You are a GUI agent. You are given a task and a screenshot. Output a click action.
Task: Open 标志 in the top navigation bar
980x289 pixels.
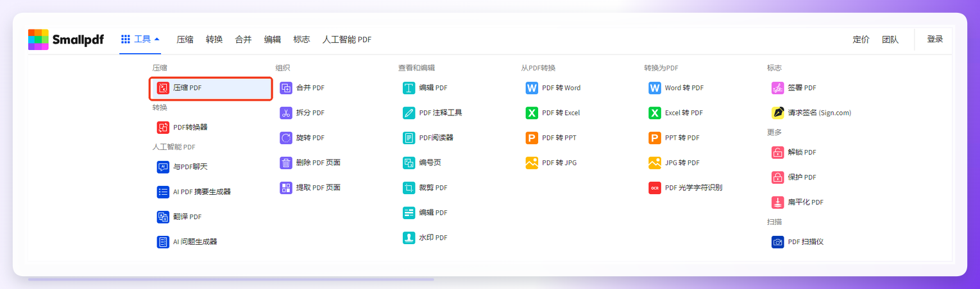pyautogui.click(x=301, y=39)
